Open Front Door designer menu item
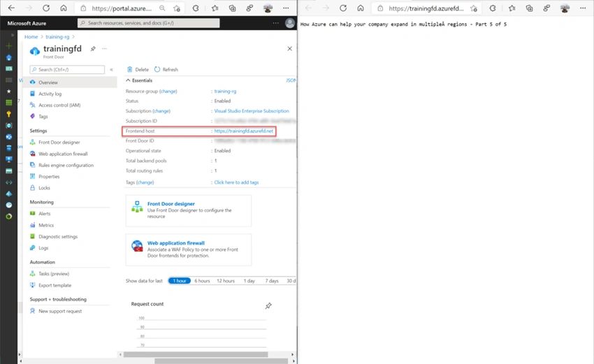The height and width of the screenshot is (364, 594). [59, 143]
